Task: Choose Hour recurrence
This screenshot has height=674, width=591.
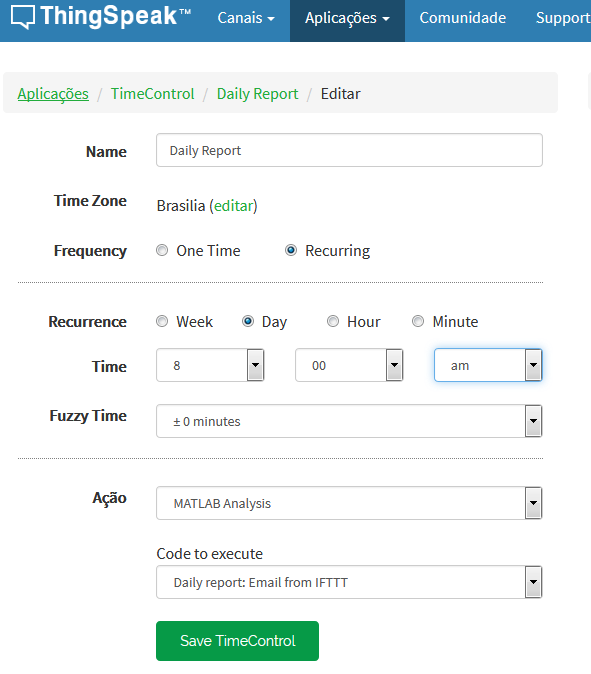Action: [x=333, y=321]
